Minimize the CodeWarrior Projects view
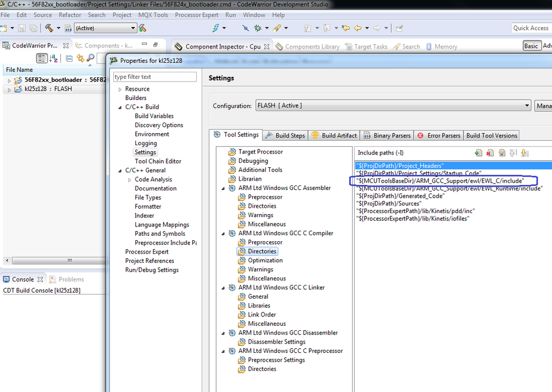Screen dimensions: 552x392 tap(144, 44)
